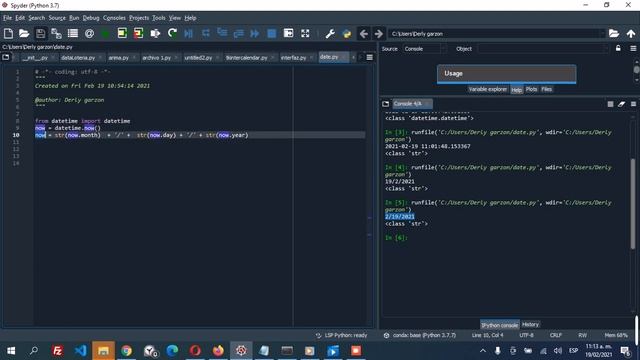Screen dimensions: 640x360
Task: Open the File menu
Action: (x=7, y=18)
